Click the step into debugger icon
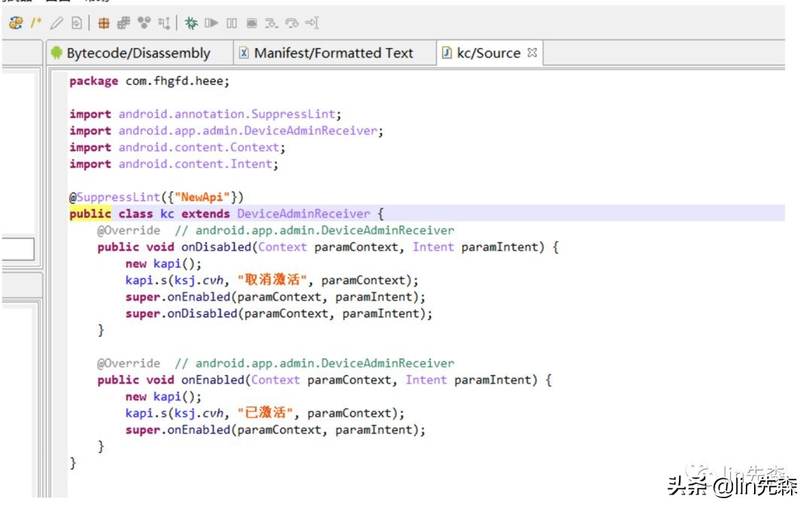Image resolution: width=812 pixels, height=511 pixels. pyautogui.click(x=271, y=23)
